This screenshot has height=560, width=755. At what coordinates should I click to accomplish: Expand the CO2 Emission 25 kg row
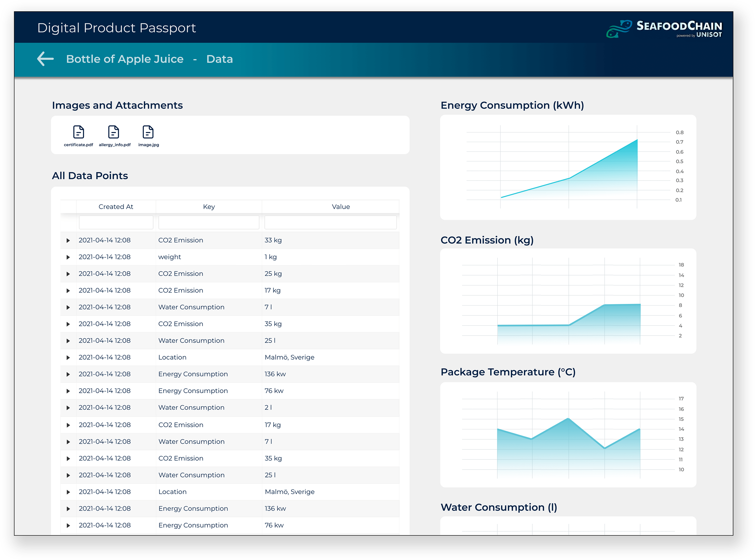click(x=68, y=274)
